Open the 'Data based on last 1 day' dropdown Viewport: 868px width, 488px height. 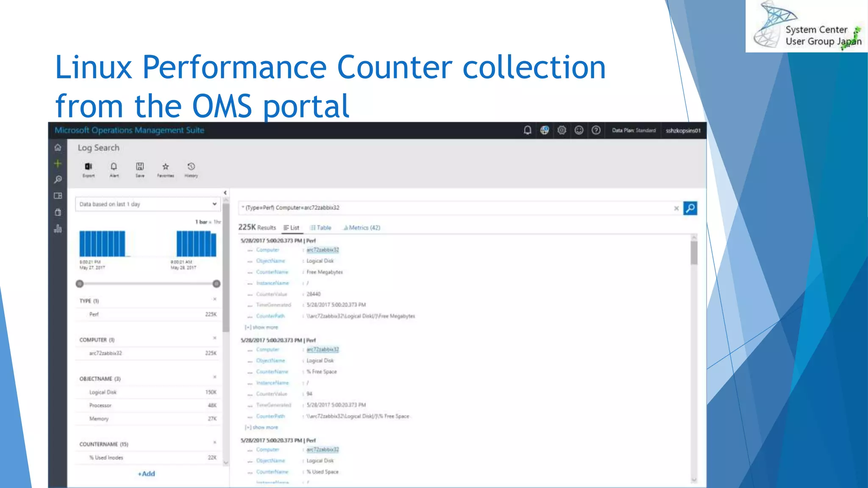pos(147,204)
